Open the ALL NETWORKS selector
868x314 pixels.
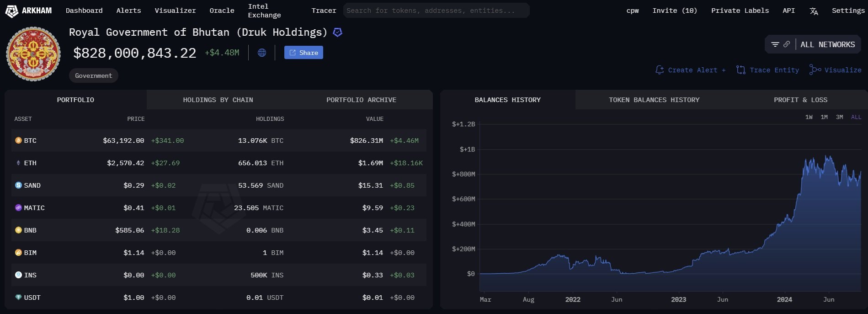tap(827, 44)
